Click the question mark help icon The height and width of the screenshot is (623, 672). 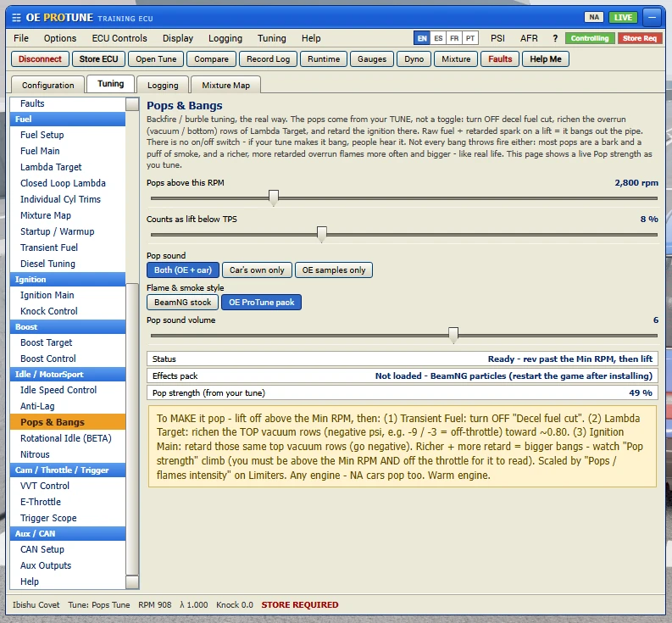coord(555,38)
